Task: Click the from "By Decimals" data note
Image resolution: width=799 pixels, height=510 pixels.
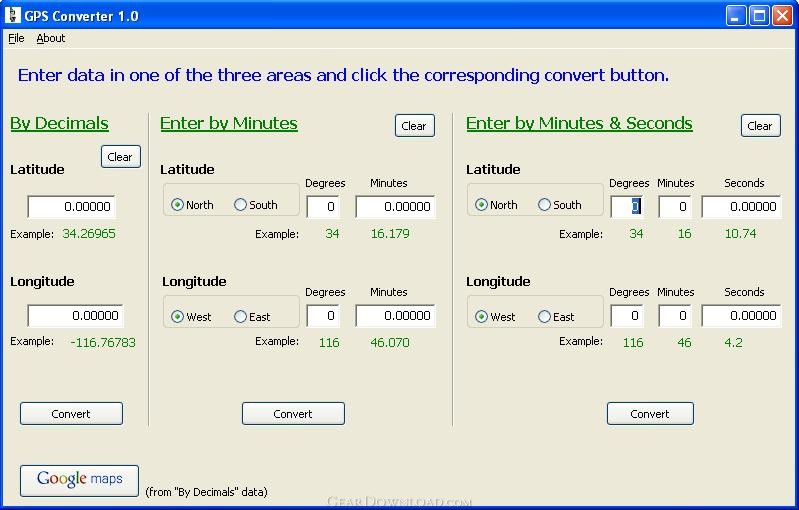Action: pos(206,492)
